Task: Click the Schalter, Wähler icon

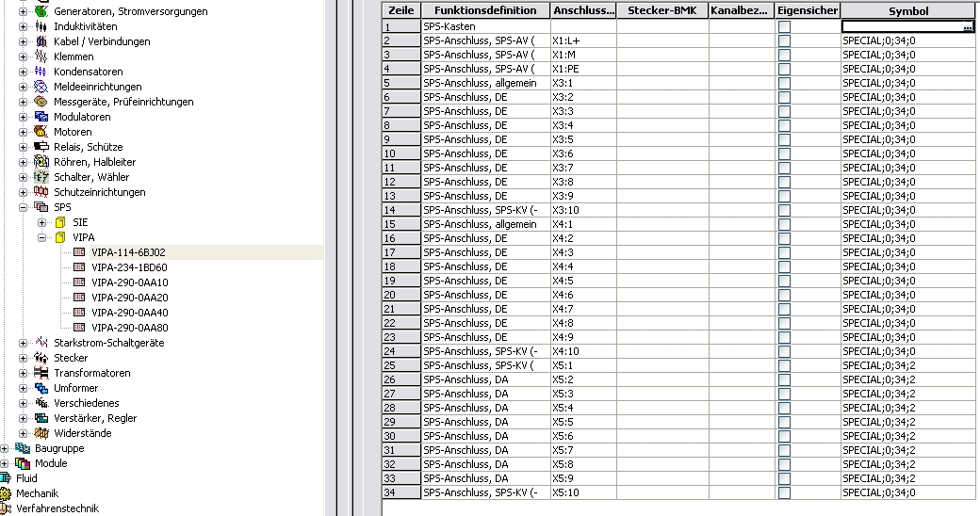Action: pyautogui.click(x=41, y=177)
